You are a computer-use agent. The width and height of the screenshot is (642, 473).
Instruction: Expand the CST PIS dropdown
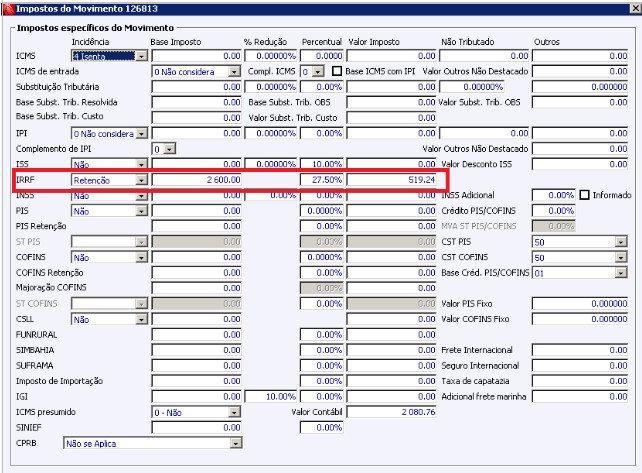click(621, 242)
